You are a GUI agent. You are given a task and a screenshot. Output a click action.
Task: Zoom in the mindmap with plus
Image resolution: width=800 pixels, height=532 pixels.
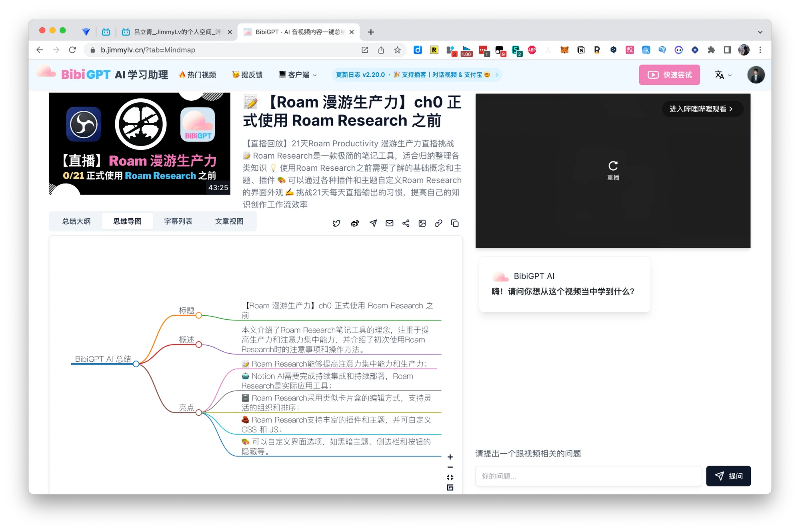pyautogui.click(x=450, y=457)
